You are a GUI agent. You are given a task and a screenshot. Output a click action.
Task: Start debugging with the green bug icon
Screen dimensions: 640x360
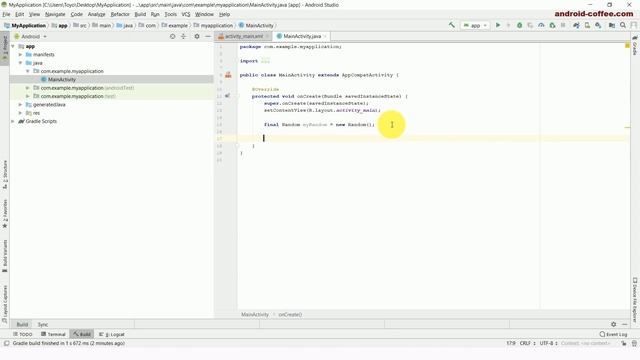[x=520, y=25]
